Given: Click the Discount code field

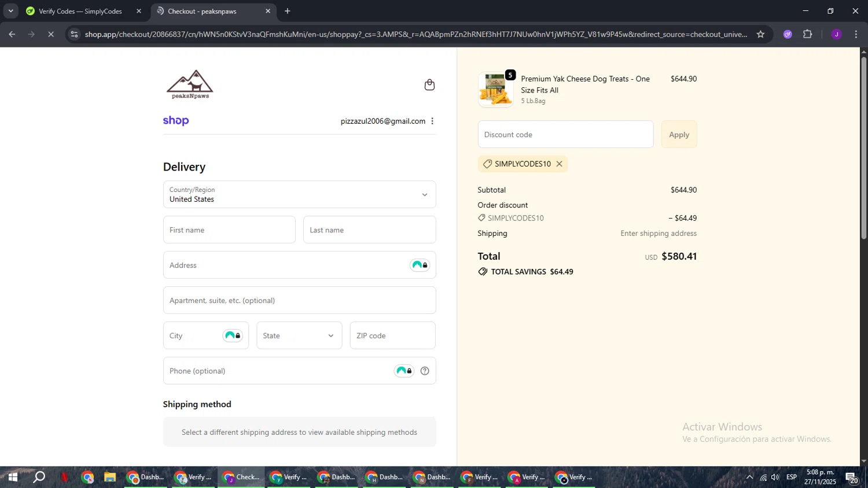Looking at the screenshot, I should pos(565,134).
